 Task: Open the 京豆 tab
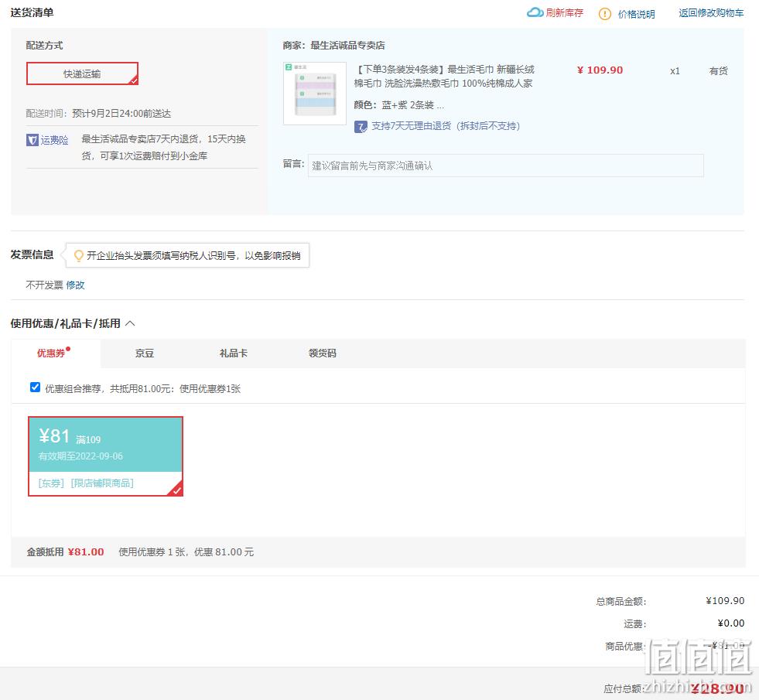[x=144, y=353]
